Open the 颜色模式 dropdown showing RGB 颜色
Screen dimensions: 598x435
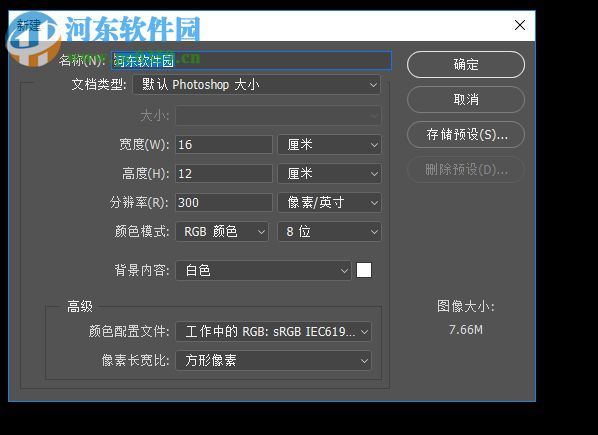[222, 232]
